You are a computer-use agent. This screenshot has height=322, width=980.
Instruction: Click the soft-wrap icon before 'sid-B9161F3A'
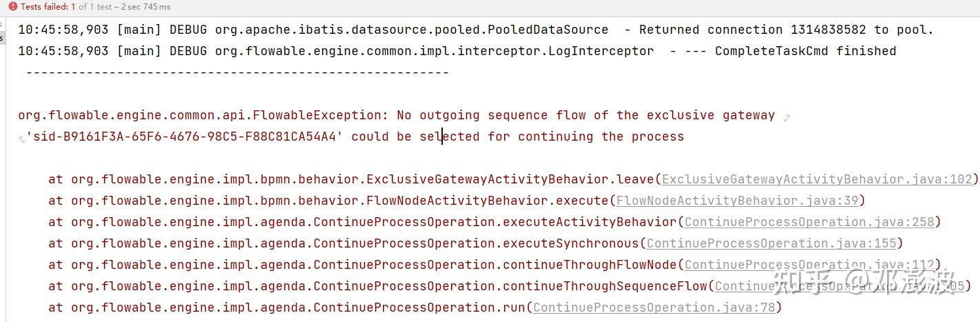pyautogui.click(x=22, y=139)
